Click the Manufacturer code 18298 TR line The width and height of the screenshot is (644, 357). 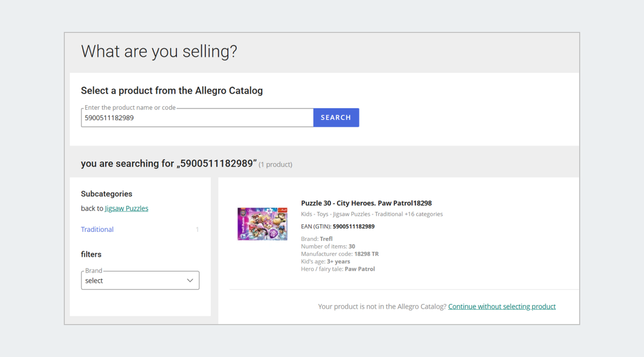[340, 254]
